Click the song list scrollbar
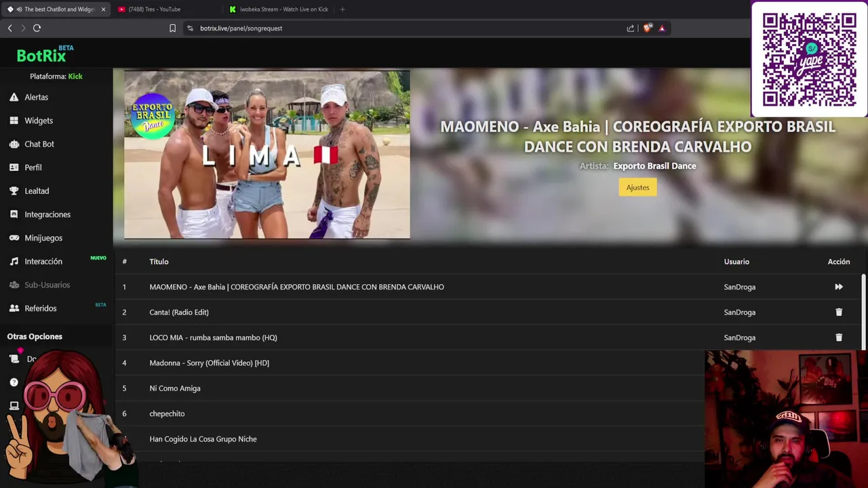 click(863, 312)
